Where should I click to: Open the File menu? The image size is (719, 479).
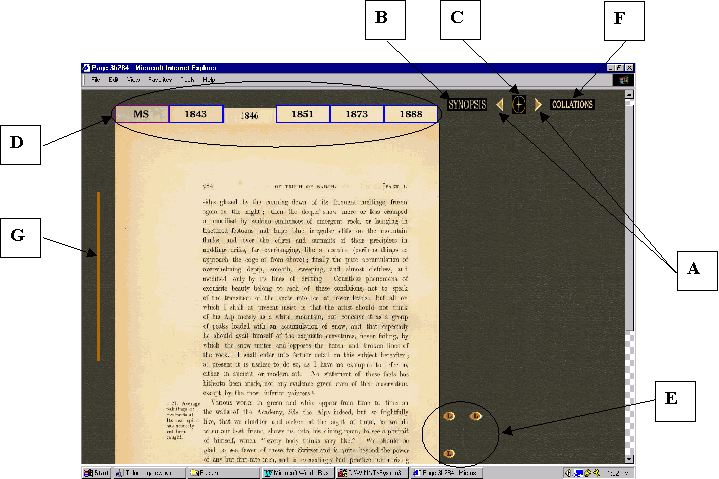coord(96,80)
